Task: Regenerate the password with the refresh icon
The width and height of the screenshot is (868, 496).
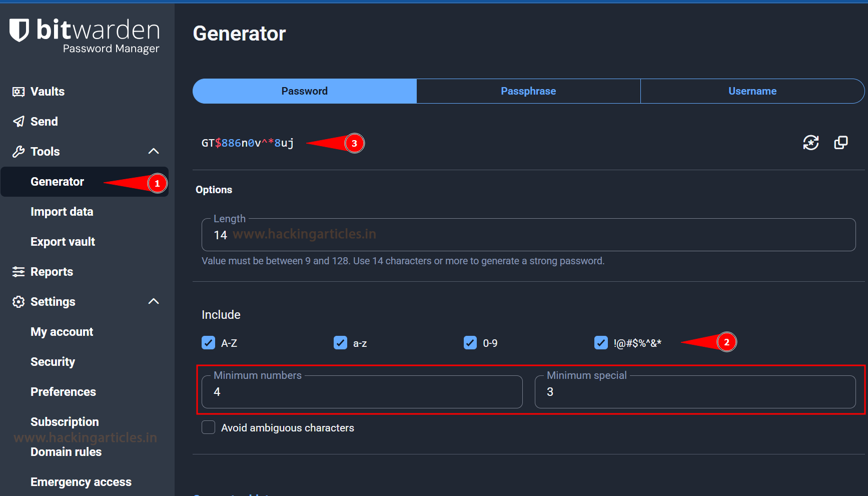Action: pos(811,143)
